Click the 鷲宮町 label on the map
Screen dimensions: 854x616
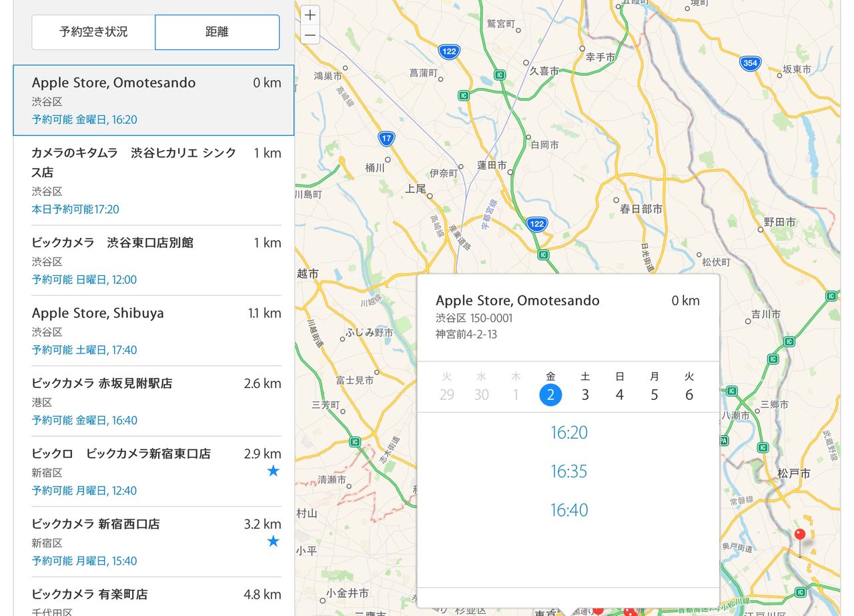(501, 24)
